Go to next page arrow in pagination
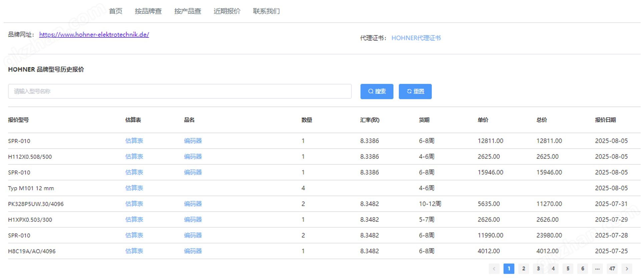 pyautogui.click(x=627, y=269)
